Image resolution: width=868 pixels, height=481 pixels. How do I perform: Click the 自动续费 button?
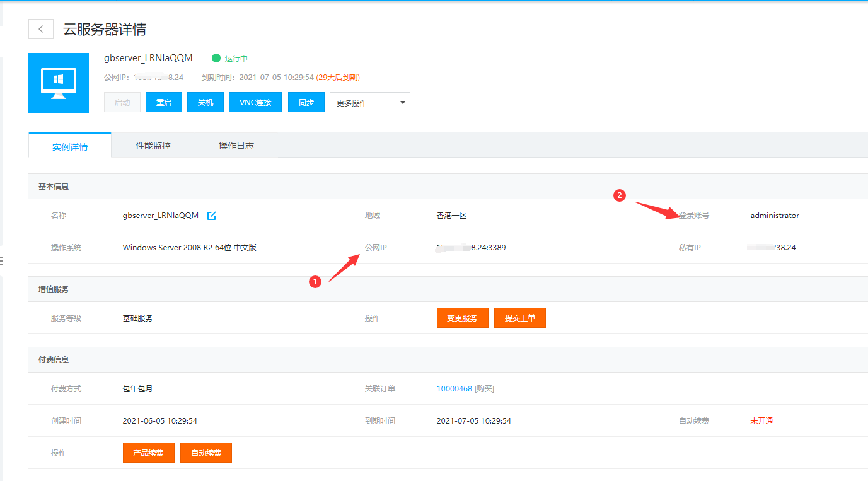(206, 453)
